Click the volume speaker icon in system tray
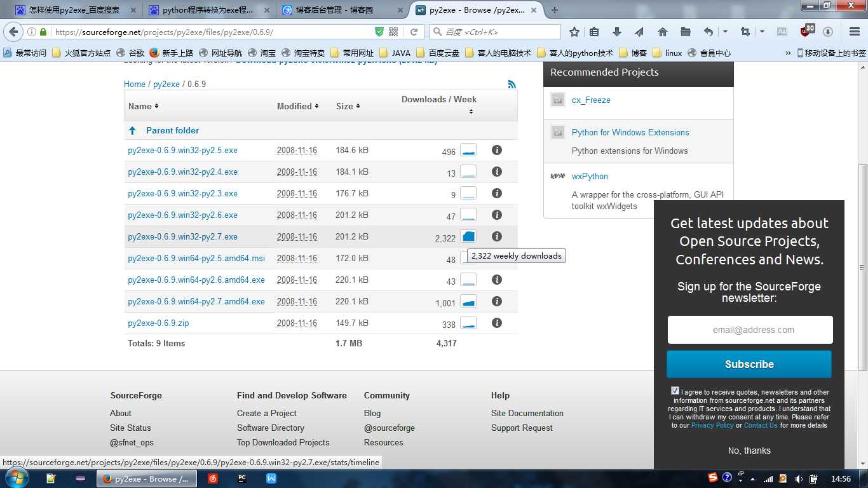Viewport: 868px width, 488px height. [x=798, y=478]
